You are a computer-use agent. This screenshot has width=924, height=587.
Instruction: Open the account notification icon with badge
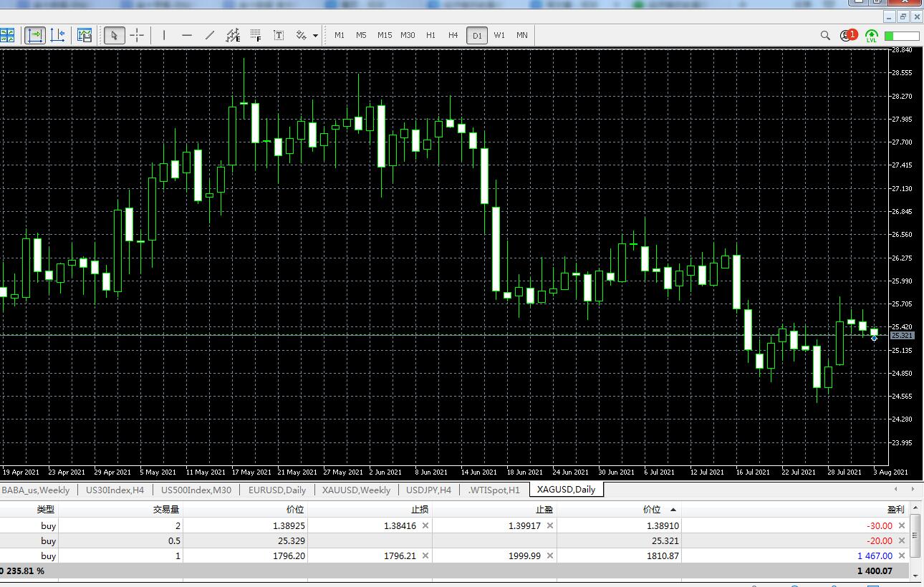pos(849,35)
